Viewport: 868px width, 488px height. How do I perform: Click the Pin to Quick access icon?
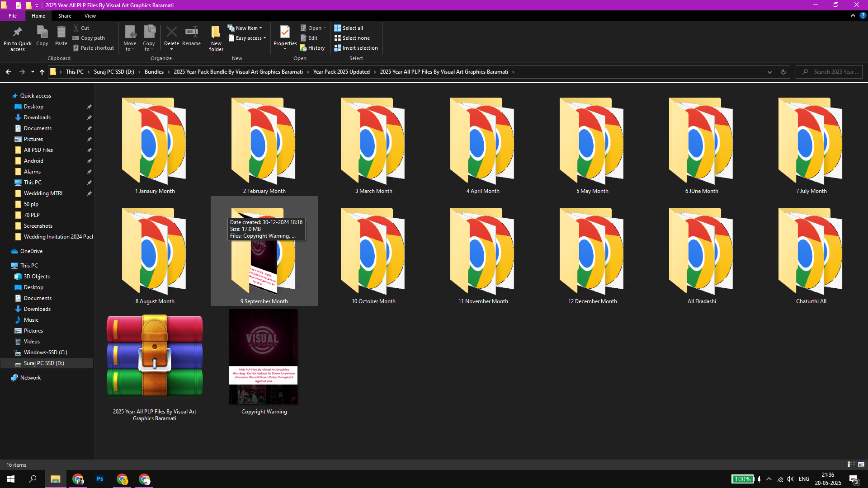pos(18,38)
